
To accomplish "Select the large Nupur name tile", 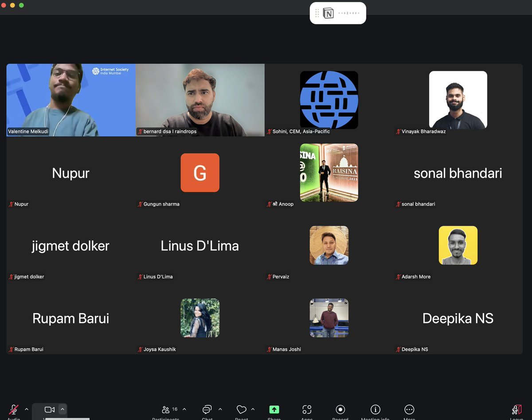I will click(71, 173).
